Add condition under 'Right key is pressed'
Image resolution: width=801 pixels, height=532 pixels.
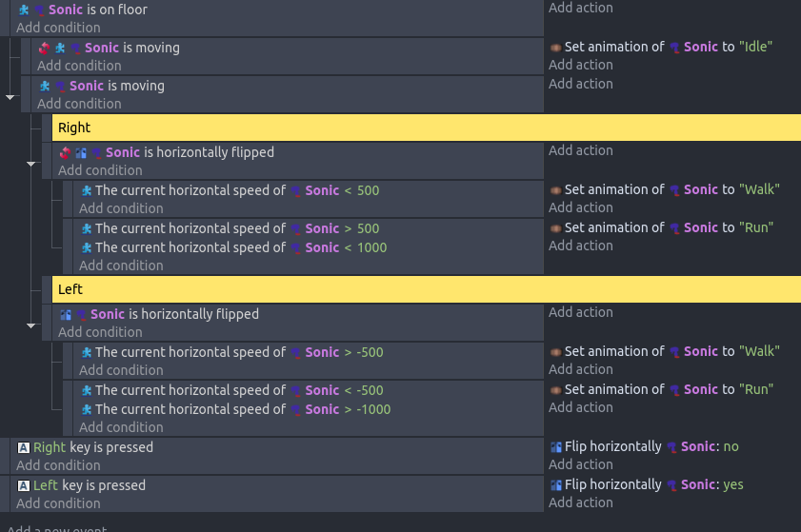[58, 465]
